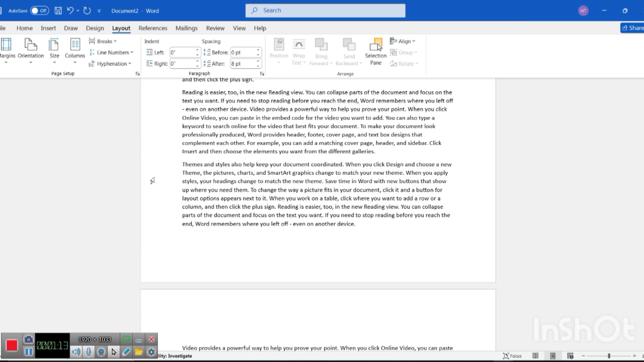Take a snapshot with camera icon
644x362 pixels.
click(29, 340)
